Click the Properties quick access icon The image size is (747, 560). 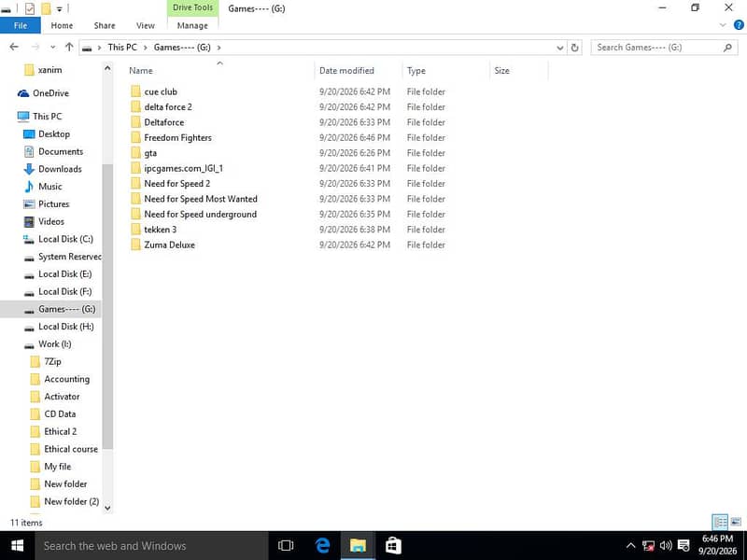30,8
